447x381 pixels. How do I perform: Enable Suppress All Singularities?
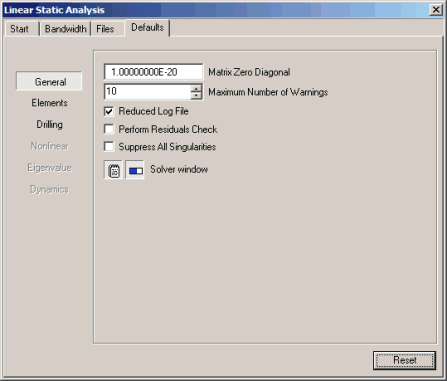[109, 147]
